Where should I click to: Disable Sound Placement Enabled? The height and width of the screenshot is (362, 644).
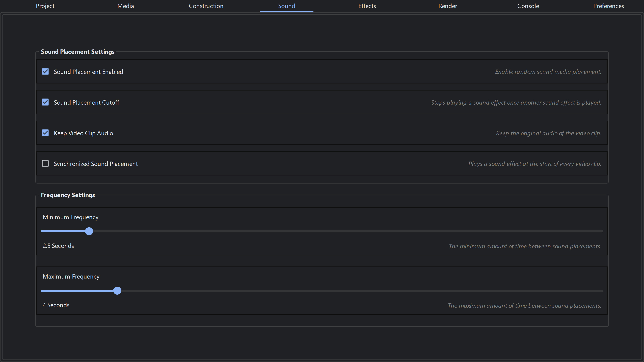[45, 71]
